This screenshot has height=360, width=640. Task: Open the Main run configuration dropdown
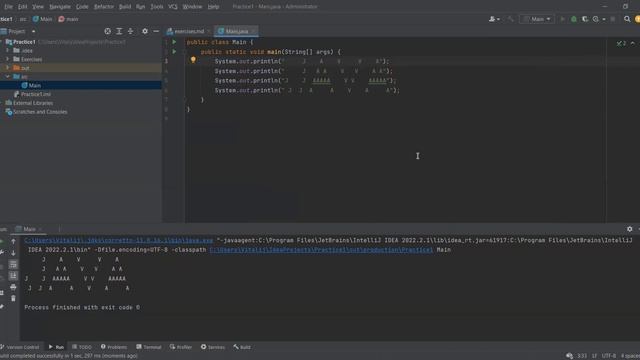coord(537,19)
